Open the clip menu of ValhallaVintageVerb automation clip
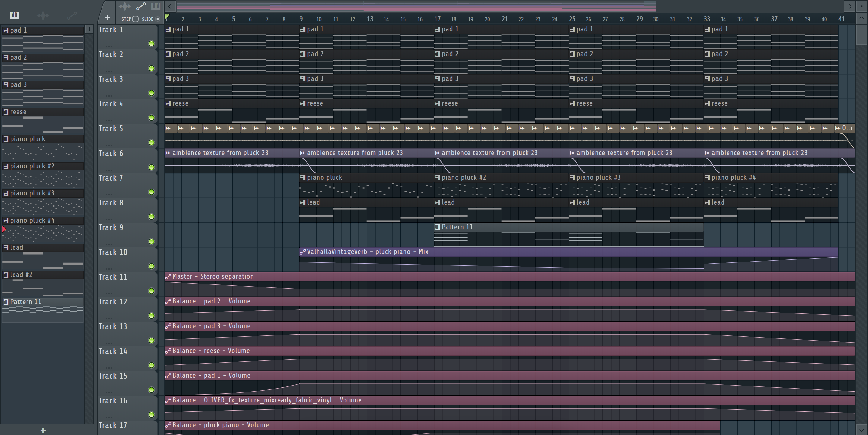The width and height of the screenshot is (868, 435). [303, 252]
